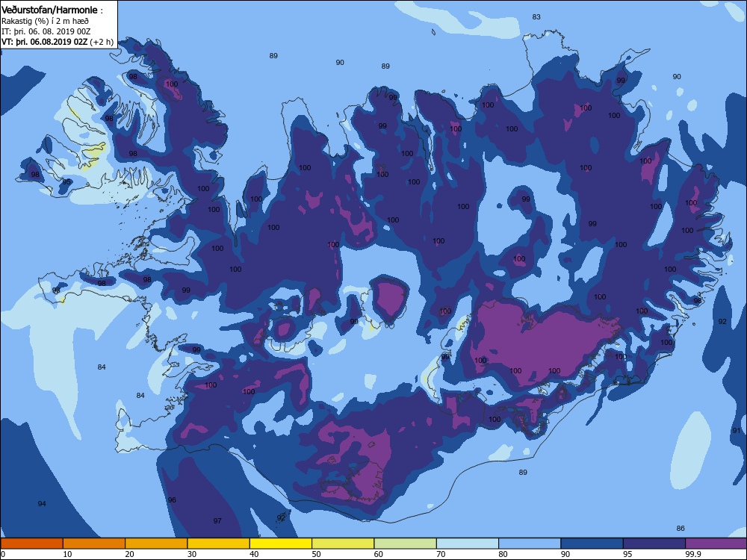Select the '60' tick label on color scale
Image resolution: width=747 pixels, height=560 pixels.
tap(379, 554)
